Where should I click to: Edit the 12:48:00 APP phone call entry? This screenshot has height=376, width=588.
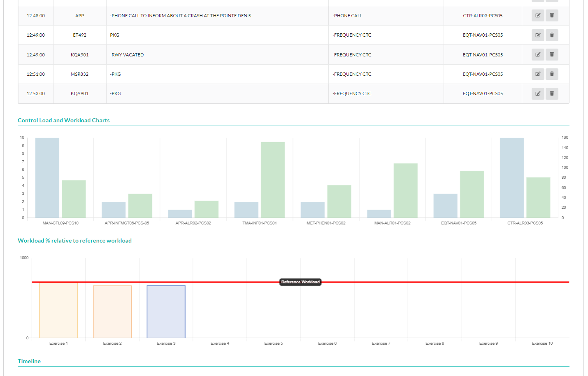(x=538, y=16)
